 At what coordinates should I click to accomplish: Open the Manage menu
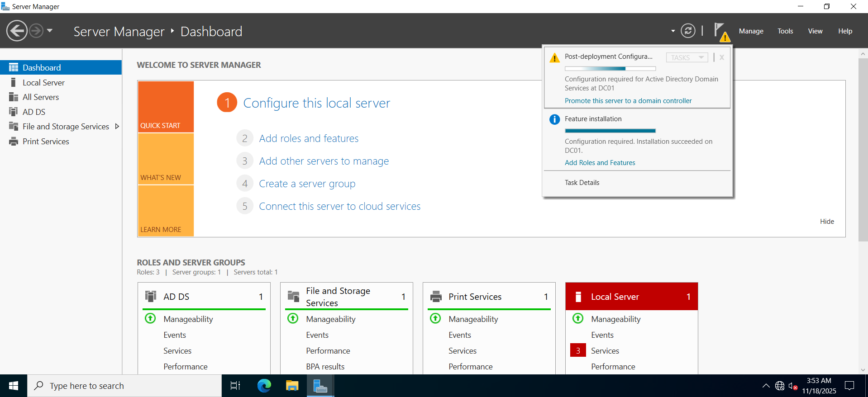[x=751, y=31]
